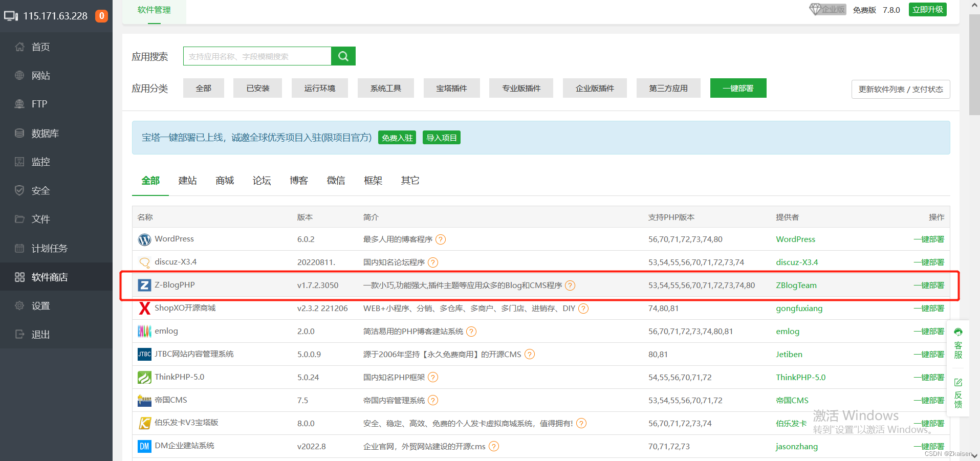980x461 pixels.
Task: Switch to the 商城 category tab
Action: pos(225,181)
